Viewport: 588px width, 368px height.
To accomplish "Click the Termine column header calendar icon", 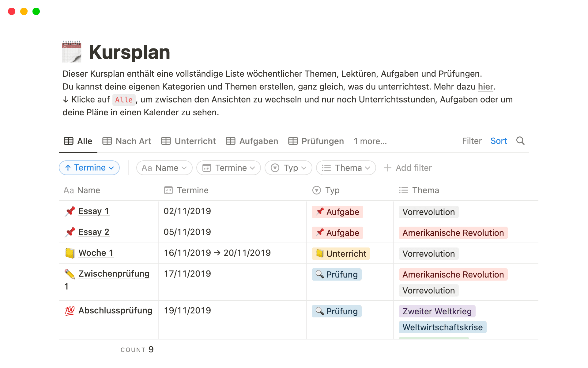I will point(168,190).
